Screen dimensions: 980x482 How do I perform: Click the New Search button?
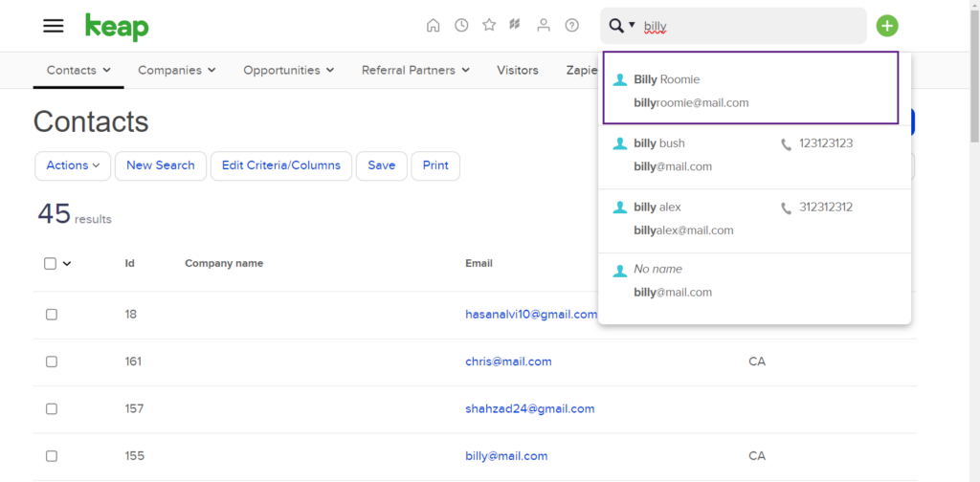(161, 165)
